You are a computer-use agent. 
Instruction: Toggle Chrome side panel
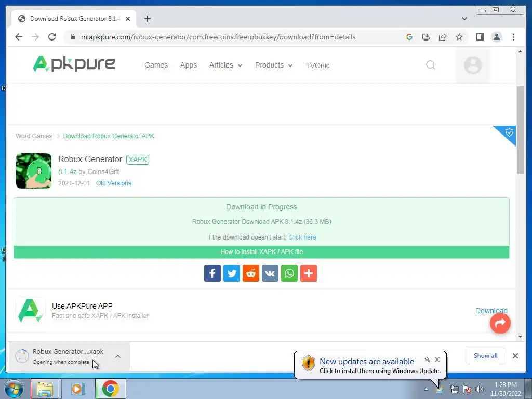[x=480, y=37]
